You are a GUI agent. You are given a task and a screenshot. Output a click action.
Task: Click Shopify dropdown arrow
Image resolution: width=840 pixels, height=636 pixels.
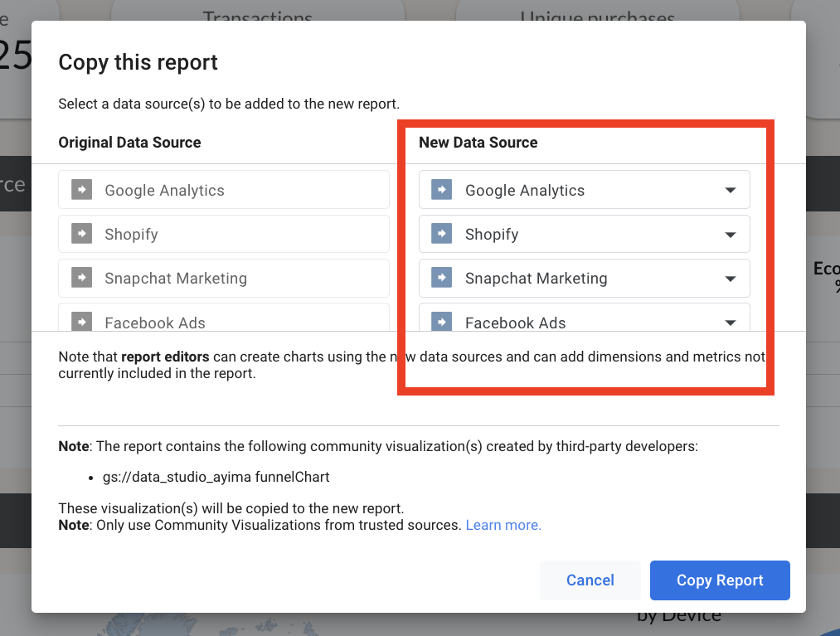click(x=731, y=235)
